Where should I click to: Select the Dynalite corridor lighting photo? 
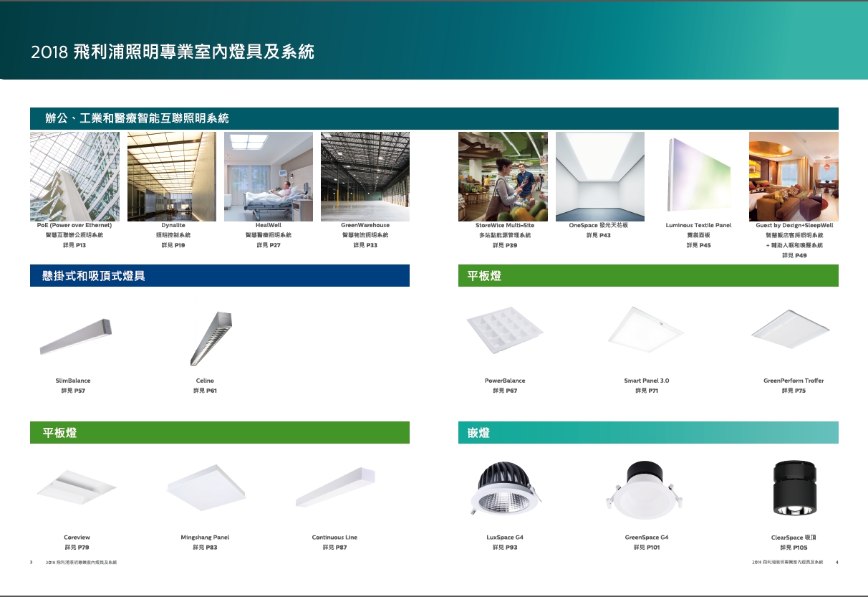(x=172, y=176)
